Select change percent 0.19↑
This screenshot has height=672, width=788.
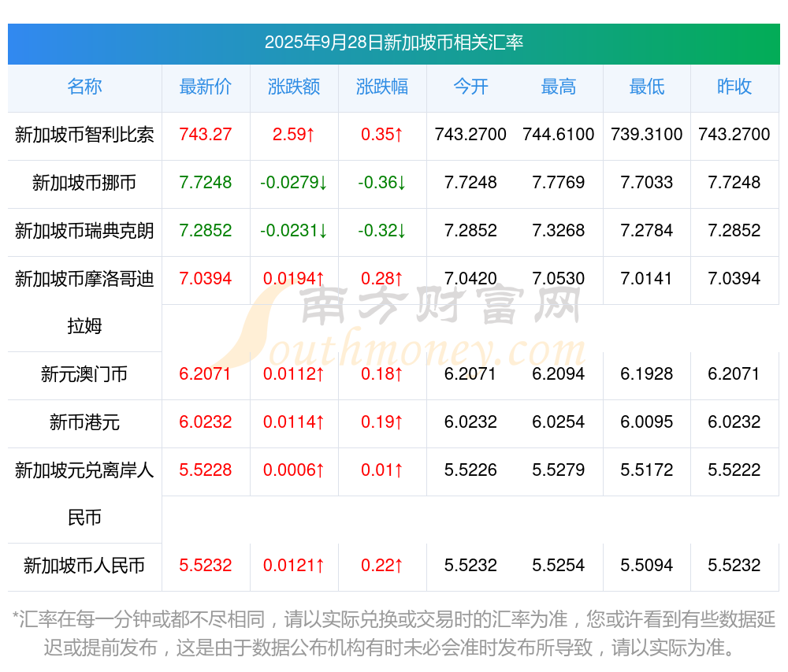point(382,422)
